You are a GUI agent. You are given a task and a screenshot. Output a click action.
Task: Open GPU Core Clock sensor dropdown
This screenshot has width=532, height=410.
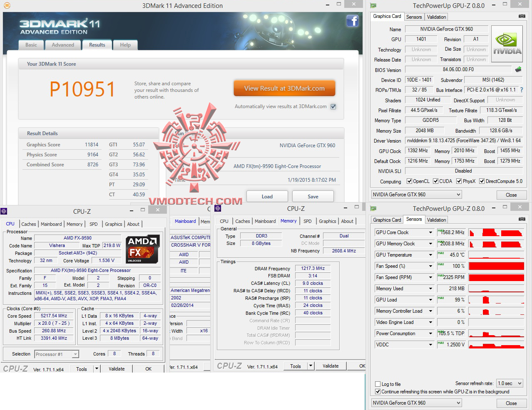431,232
